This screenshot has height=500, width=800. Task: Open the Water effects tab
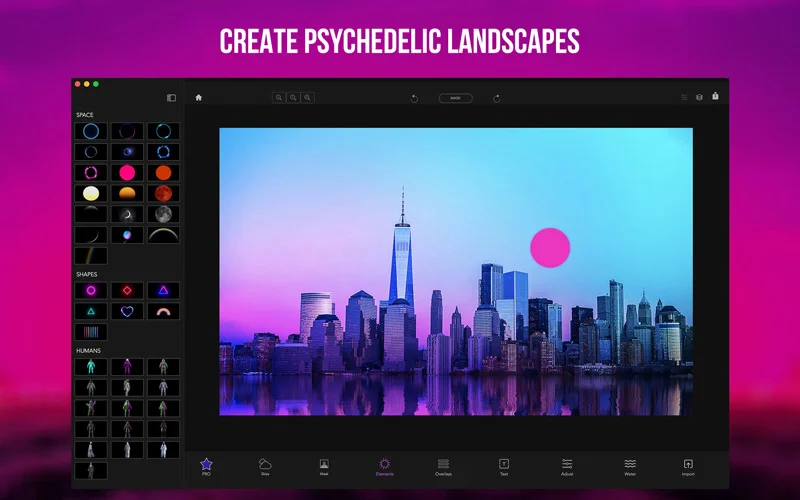(630, 466)
